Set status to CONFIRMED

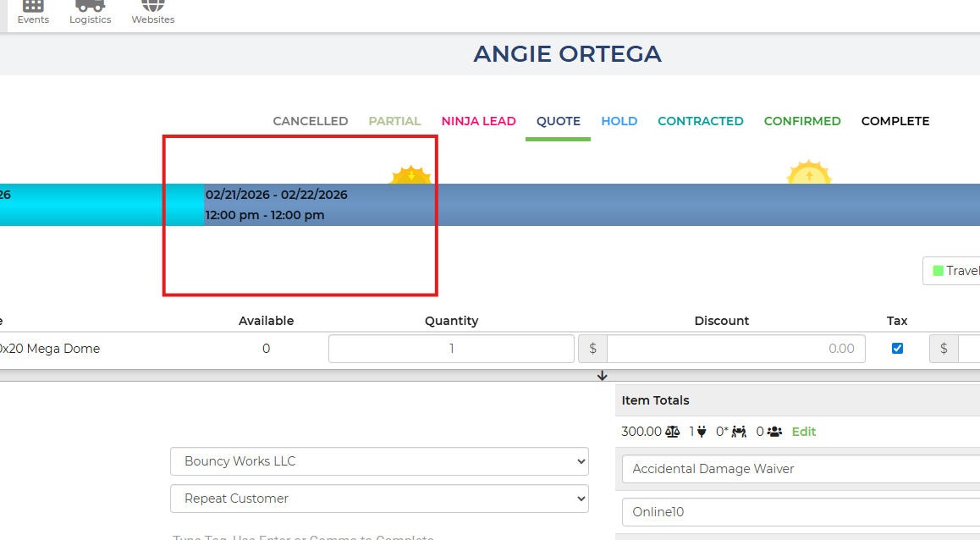tap(801, 121)
